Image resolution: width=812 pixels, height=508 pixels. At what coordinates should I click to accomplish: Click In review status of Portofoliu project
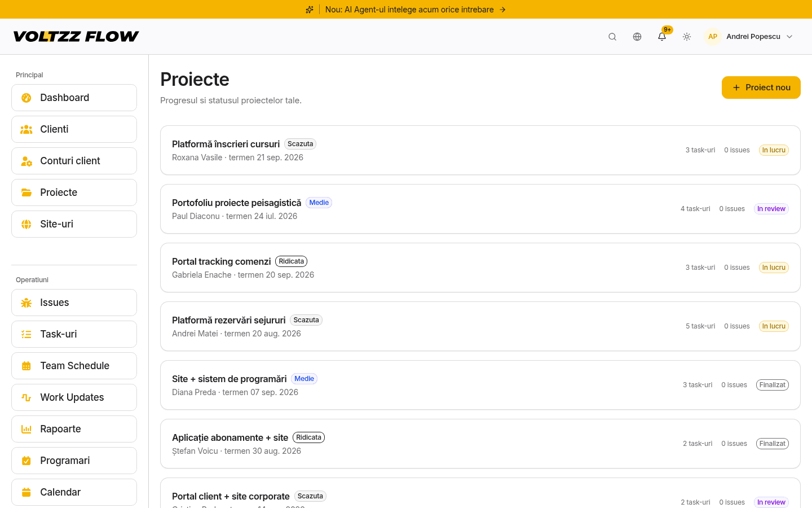click(771, 209)
